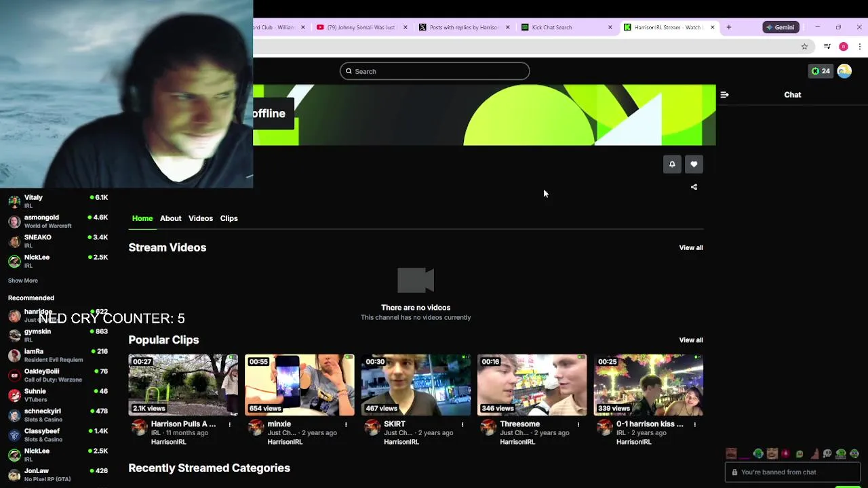This screenshot has height=488, width=868.
Task: Open options menu for minxie clip
Action: (346, 424)
